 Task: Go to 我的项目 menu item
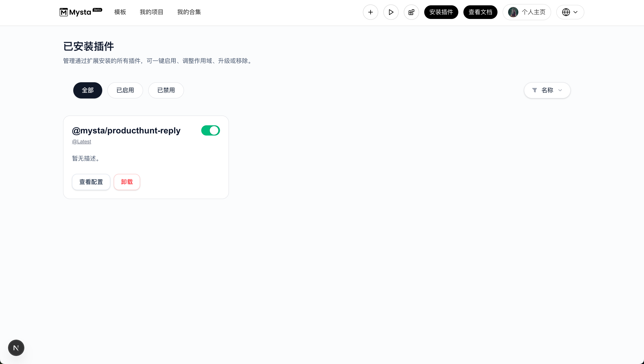click(151, 12)
